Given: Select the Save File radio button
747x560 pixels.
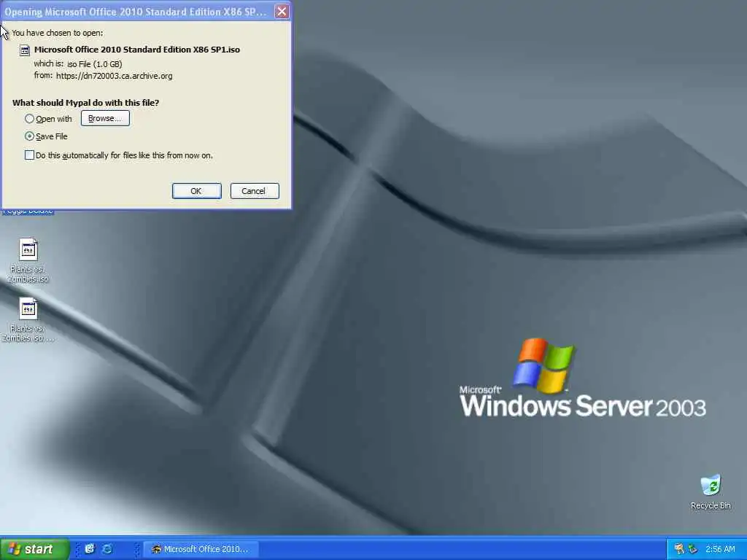Looking at the screenshot, I should (29, 136).
